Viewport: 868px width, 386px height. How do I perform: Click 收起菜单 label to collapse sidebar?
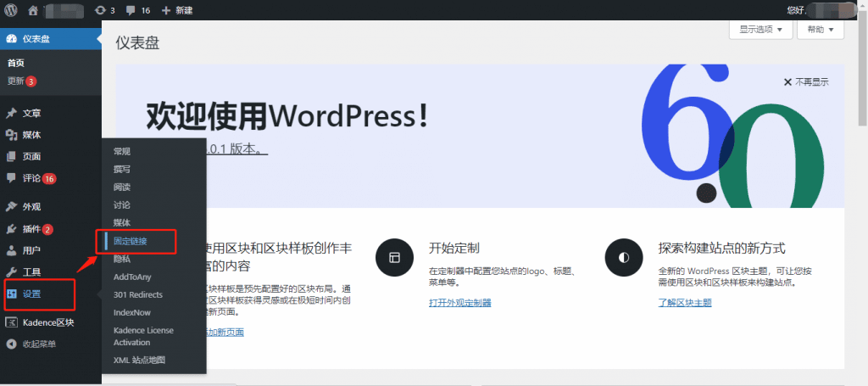(x=39, y=344)
